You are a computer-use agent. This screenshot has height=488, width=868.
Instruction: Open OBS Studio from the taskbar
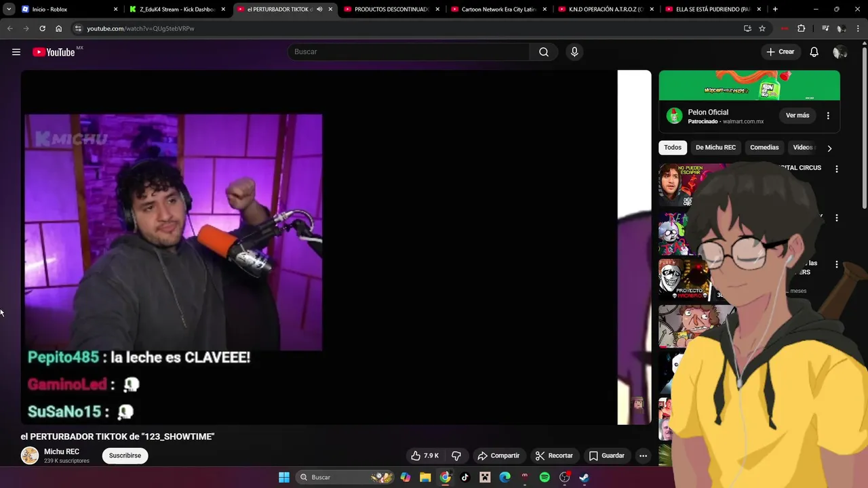click(564, 477)
